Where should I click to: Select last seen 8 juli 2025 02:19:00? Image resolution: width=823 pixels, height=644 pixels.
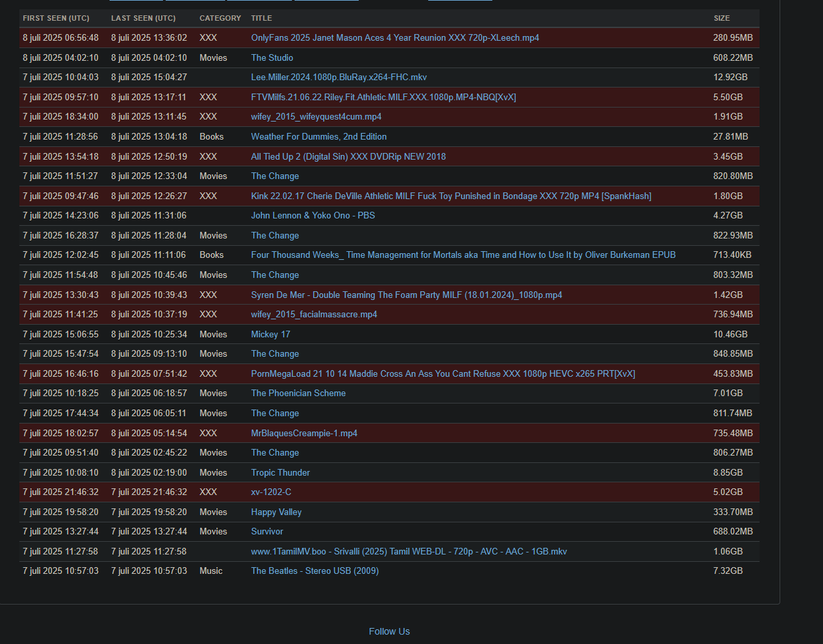(149, 473)
